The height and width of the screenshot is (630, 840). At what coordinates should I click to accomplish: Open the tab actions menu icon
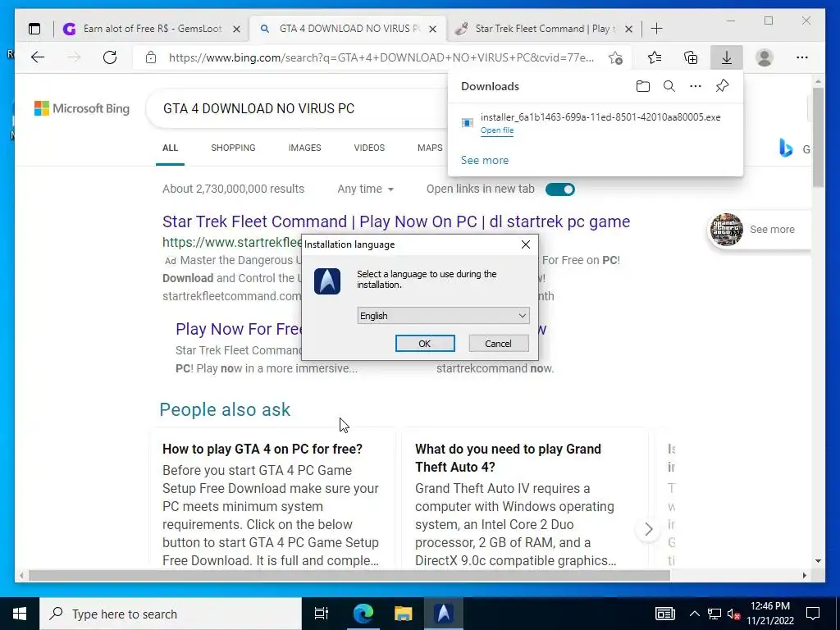(34, 29)
